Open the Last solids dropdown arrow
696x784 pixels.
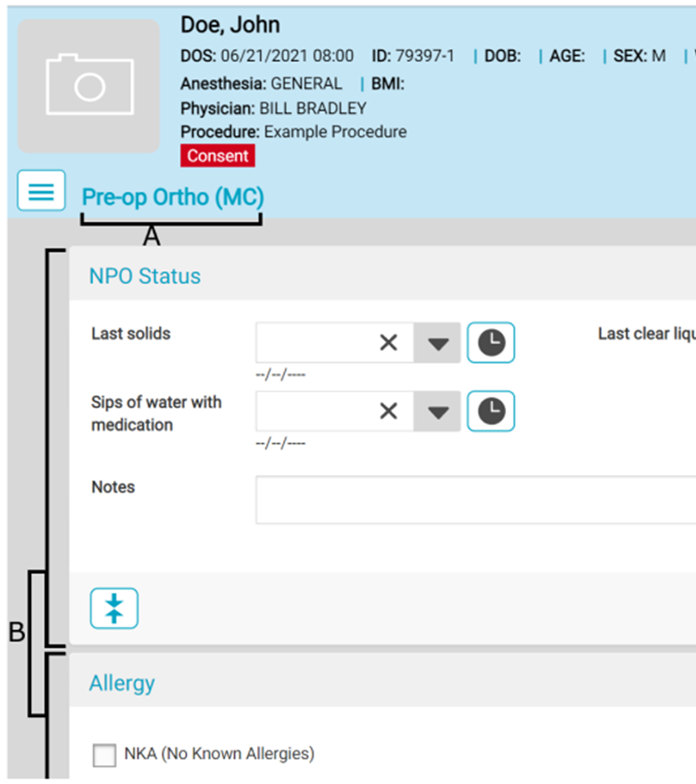click(438, 343)
